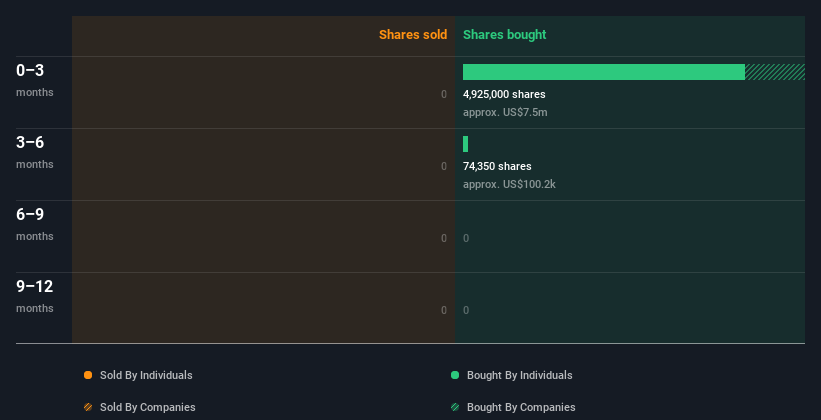Click the 74,350 shares value
The image size is (821, 420).
pos(497,166)
